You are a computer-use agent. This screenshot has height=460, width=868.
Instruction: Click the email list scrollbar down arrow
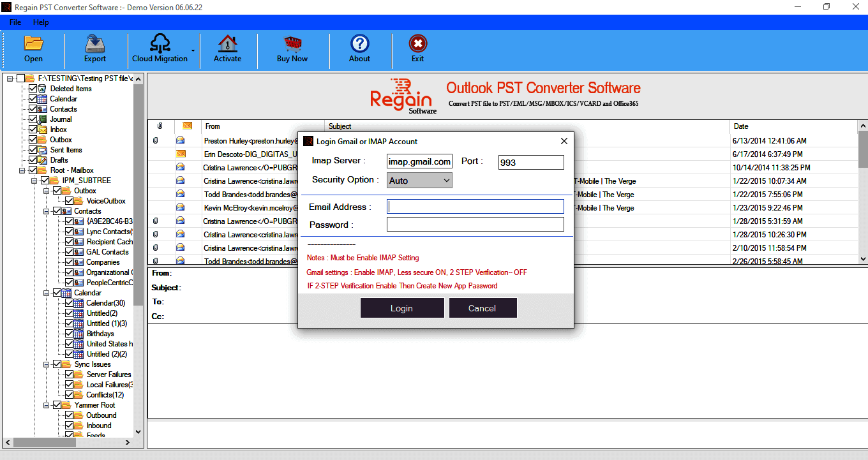pos(863,258)
